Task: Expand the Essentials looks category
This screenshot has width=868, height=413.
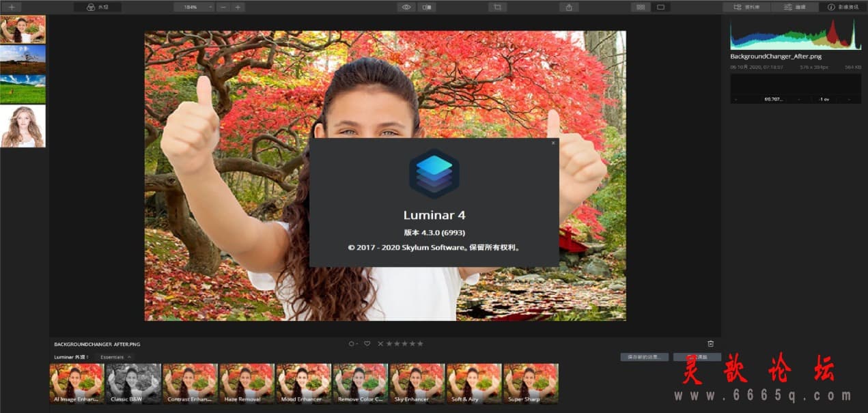Action: click(x=116, y=357)
